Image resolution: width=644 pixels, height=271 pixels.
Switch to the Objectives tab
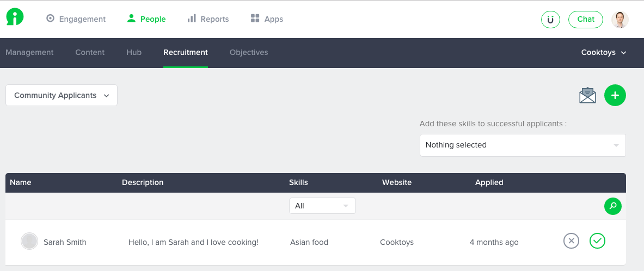pyautogui.click(x=249, y=53)
